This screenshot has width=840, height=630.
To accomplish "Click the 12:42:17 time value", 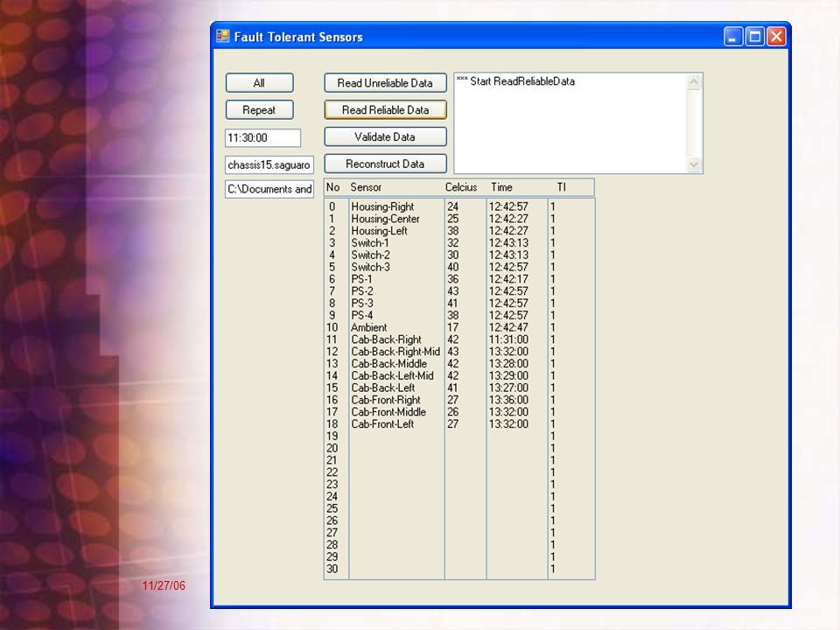I will [508, 279].
